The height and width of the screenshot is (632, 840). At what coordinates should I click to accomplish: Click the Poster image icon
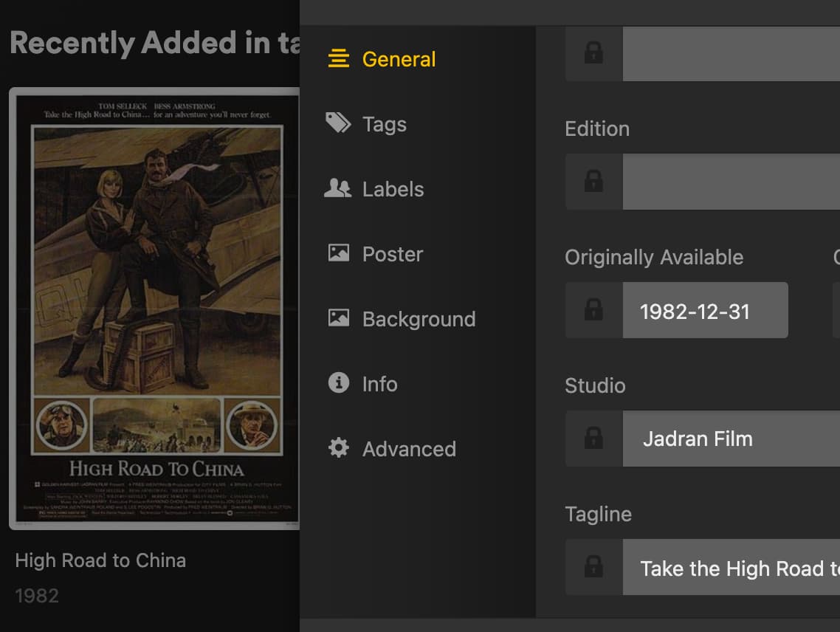pos(339,253)
